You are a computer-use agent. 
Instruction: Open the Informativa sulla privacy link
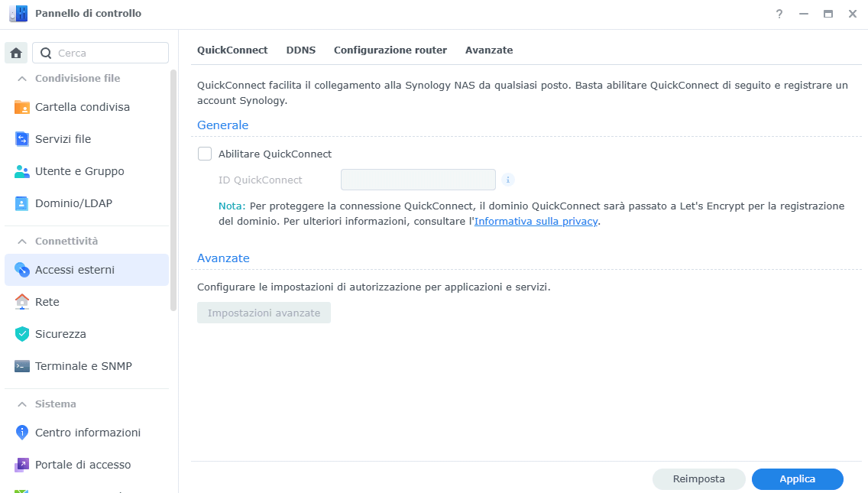[x=536, y=221]
